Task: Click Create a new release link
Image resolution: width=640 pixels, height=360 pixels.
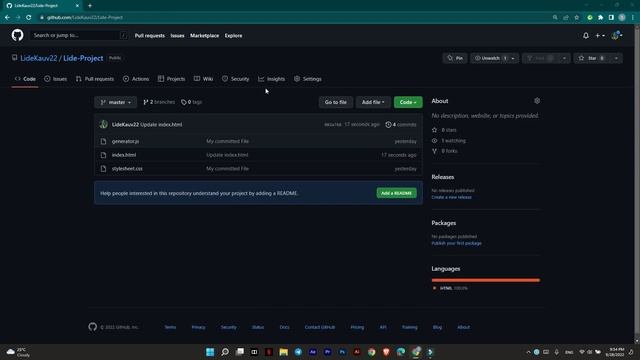Action: (451, 197)
